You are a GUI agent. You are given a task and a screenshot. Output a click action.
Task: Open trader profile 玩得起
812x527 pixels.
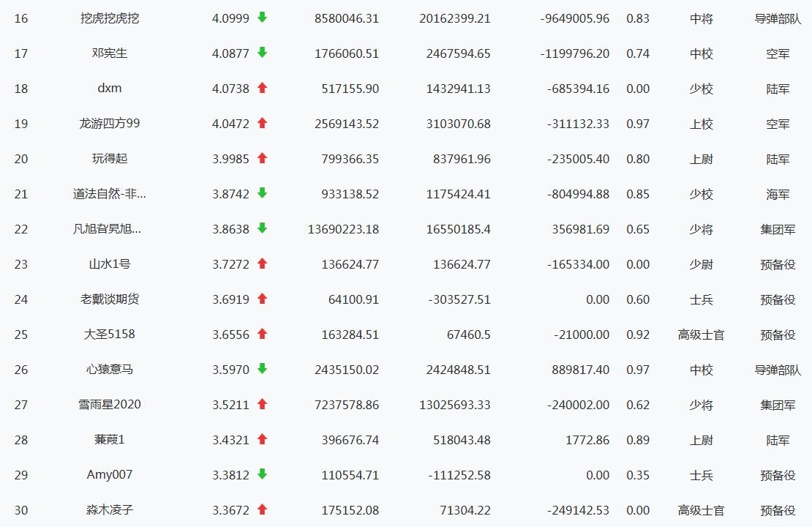[110, 159]
